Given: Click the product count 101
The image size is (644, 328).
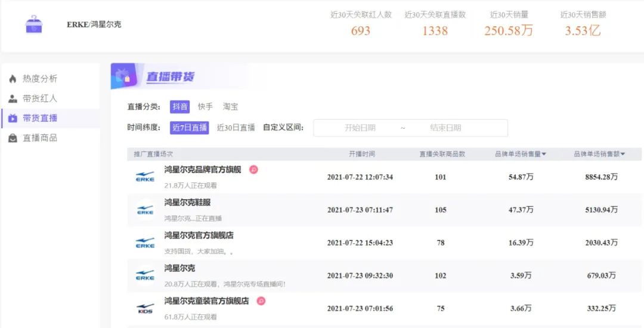Looking at the screenshot, I should click(440, 177).
